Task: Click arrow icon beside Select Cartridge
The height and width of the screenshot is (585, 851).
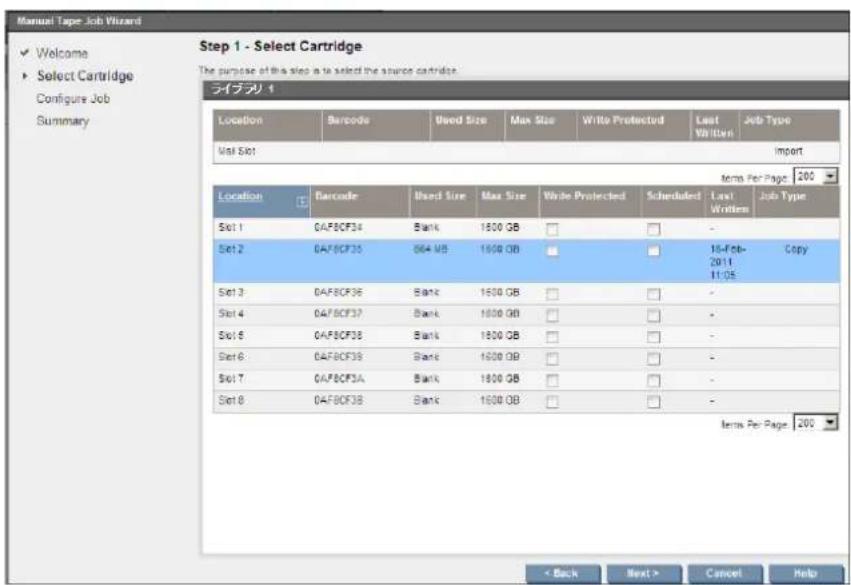Action: (x=24, y=76)
